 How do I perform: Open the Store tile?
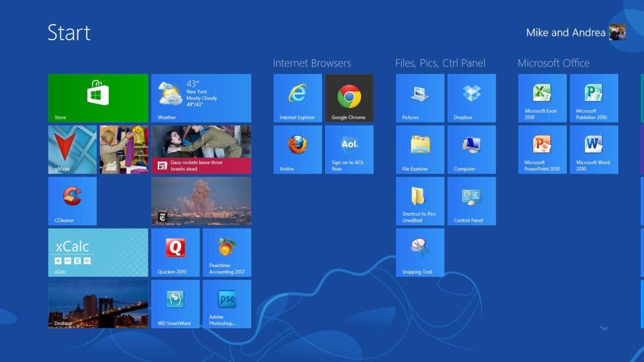click(98, 98)
